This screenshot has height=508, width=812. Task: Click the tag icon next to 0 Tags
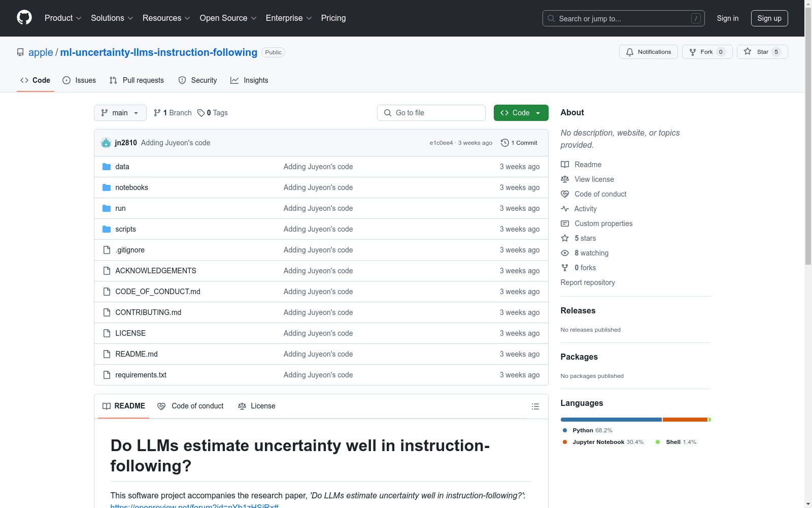201,113
